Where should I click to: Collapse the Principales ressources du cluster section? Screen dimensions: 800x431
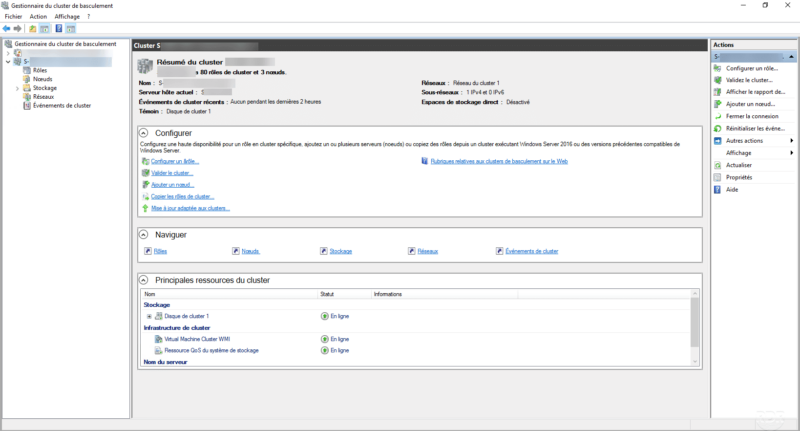click(144, 280)
